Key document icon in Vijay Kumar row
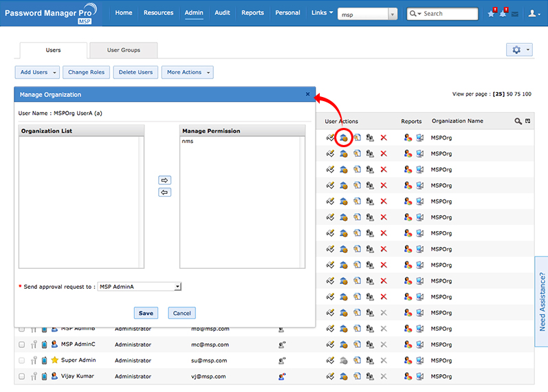This screenshot has width=548, height=392. coord(357,376)
